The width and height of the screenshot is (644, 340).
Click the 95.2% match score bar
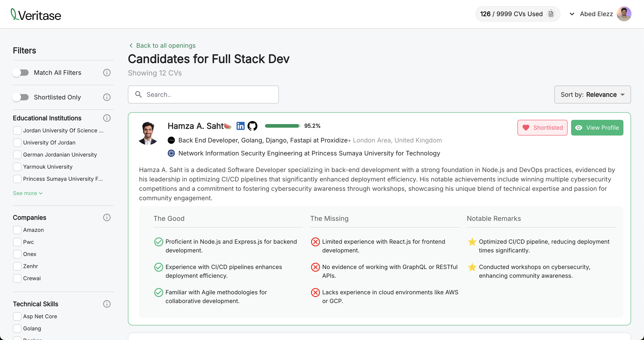282,126
